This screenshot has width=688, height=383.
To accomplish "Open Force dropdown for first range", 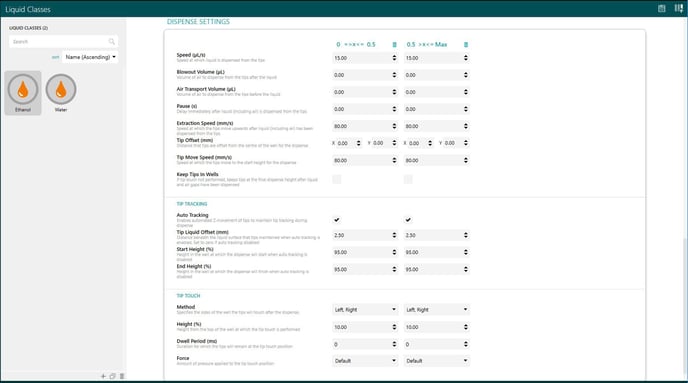I will click(x=365, y=361).
